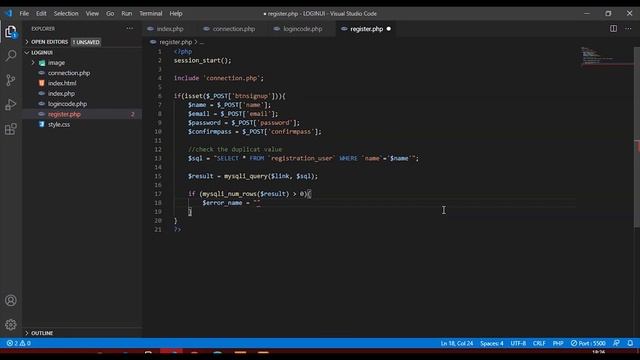Click the register.php breadcrumb
This screenshot has height=360, width=640.
point(176,42)
